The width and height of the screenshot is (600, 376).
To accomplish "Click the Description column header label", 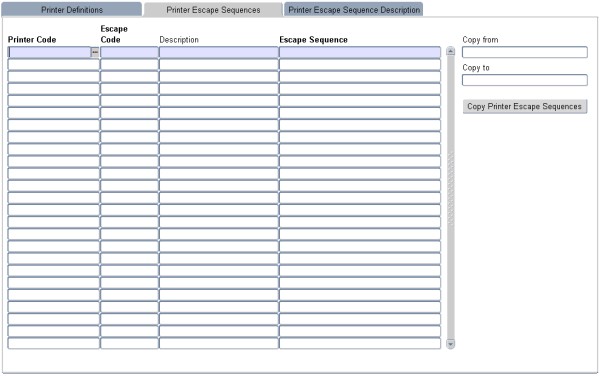I will pyautogui.click(x=179, y=40).
